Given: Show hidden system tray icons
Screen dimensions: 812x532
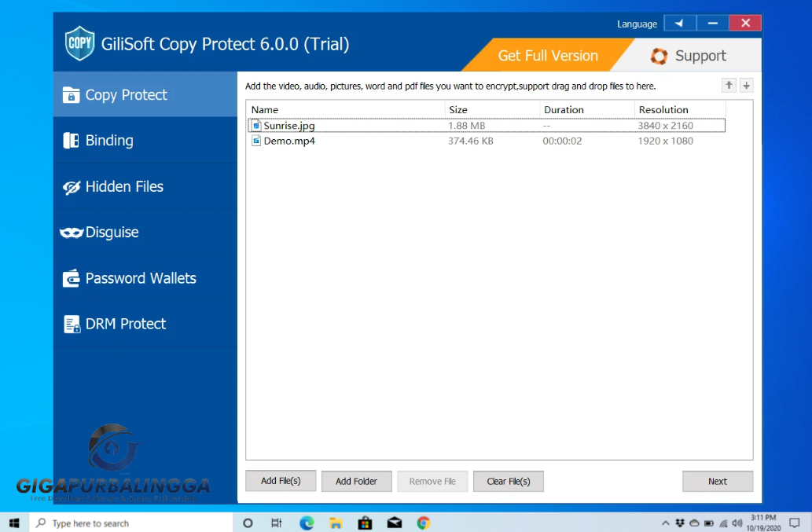Looking at the screenshot, I should point(666,523).
